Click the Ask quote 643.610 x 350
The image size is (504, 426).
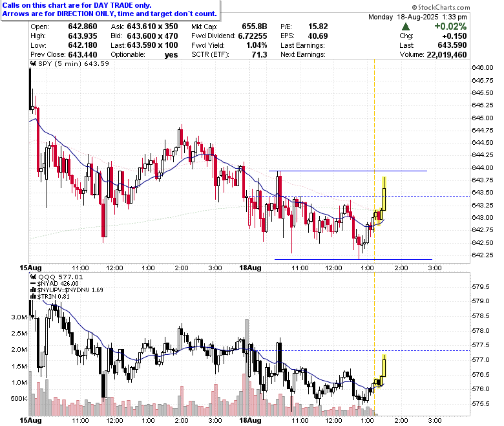click(x=152, y=27)
